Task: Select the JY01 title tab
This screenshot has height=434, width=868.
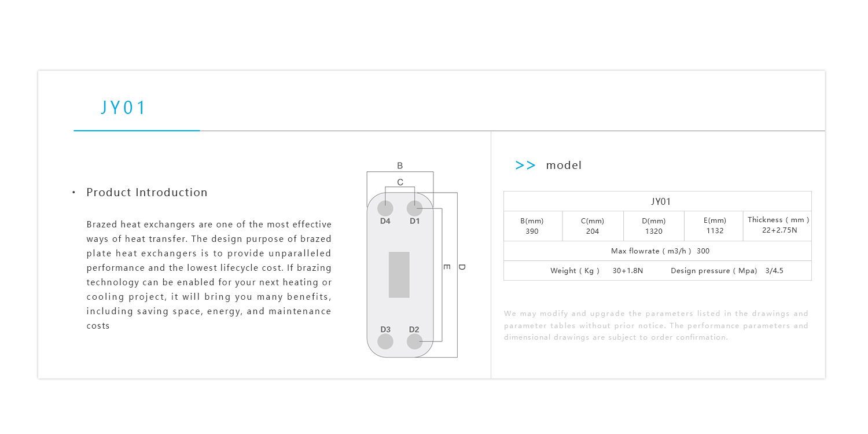Action: 124,108
